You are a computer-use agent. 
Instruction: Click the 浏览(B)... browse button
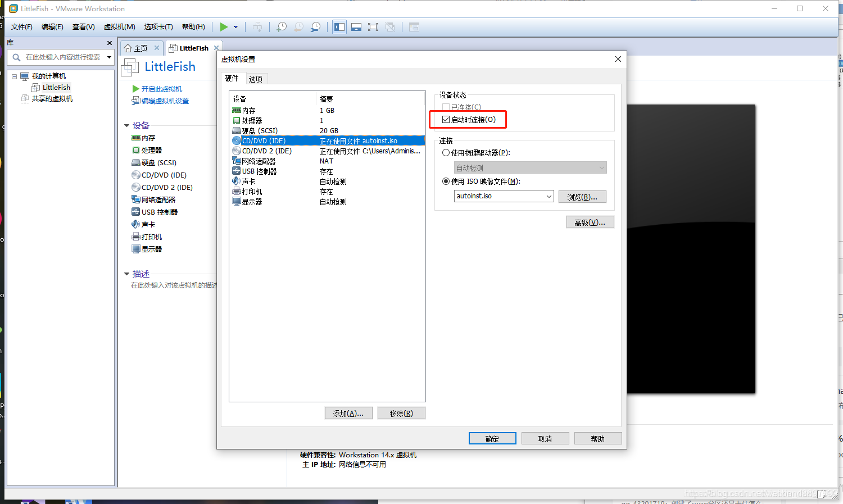pyautogui.click(x=582, y=197)
